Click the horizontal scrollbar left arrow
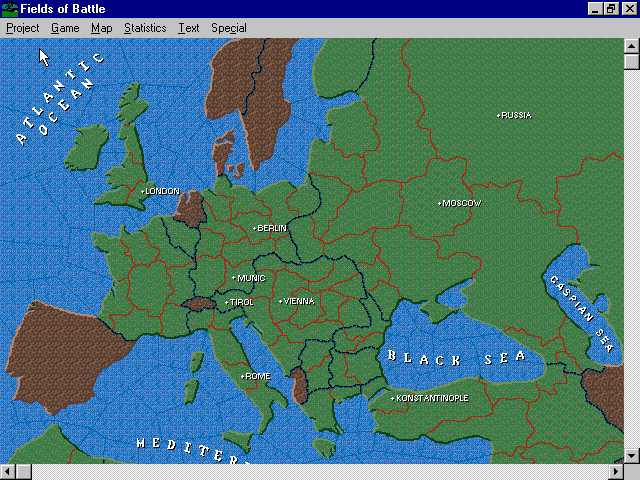 8,472
